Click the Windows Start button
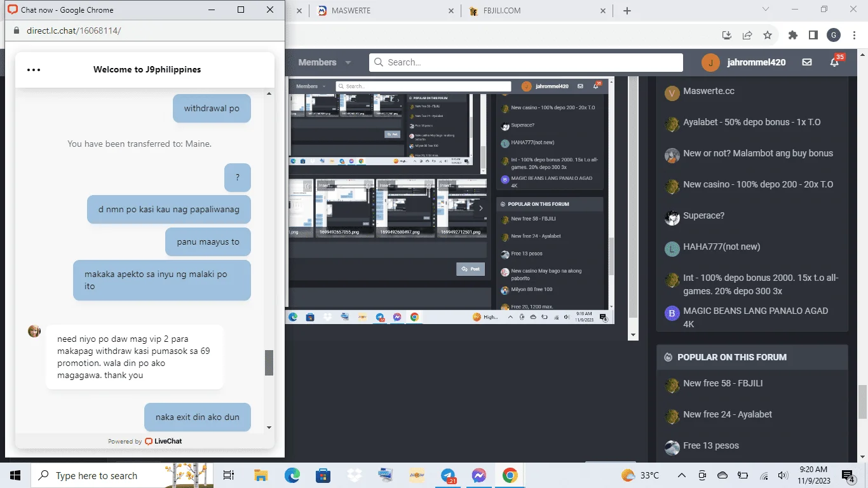The image size is (868, 488). pyautogui.click(x=15, y=475)
